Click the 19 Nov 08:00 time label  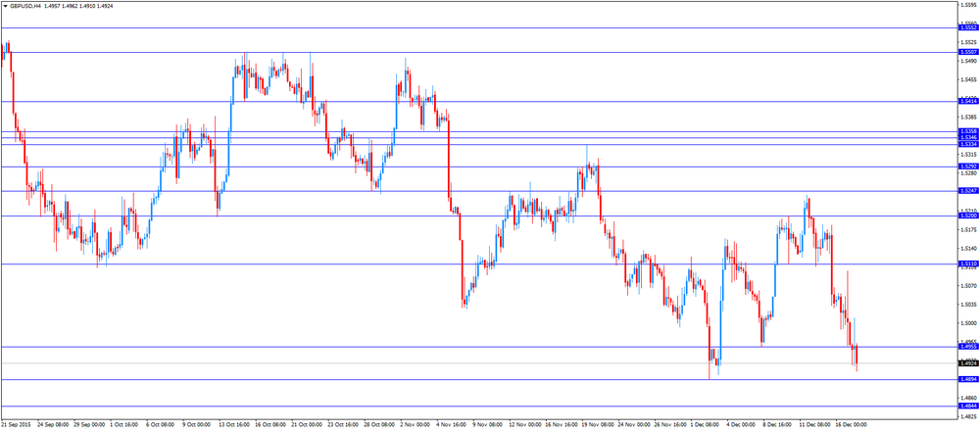coord(597,426)
